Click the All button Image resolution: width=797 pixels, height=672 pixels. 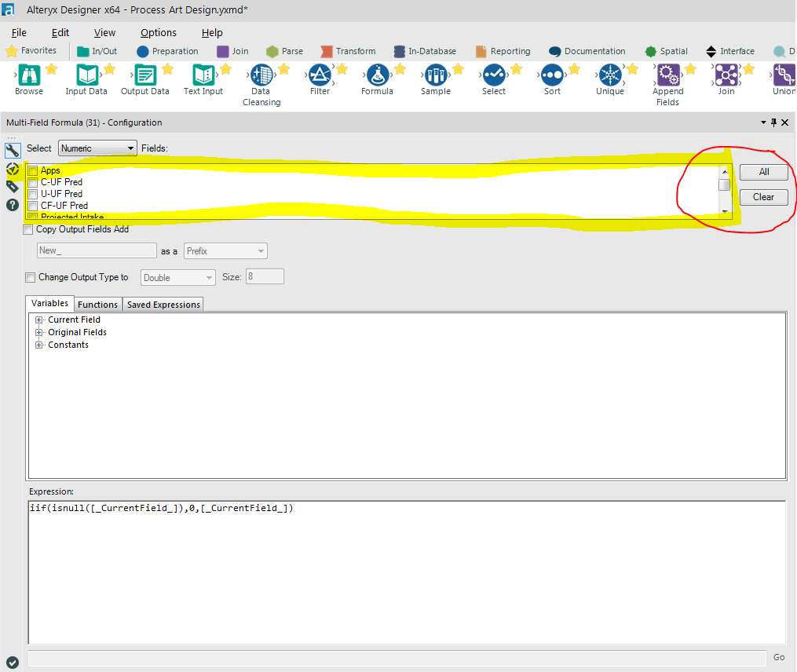coord(763,172)
